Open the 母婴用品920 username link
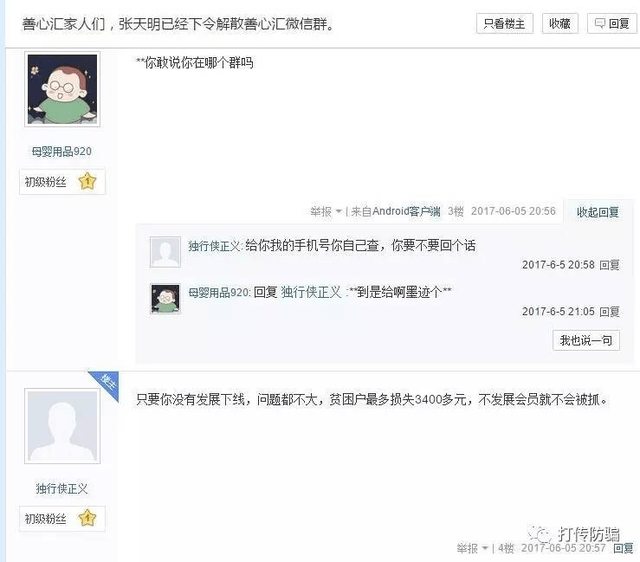 click(62, 151)
